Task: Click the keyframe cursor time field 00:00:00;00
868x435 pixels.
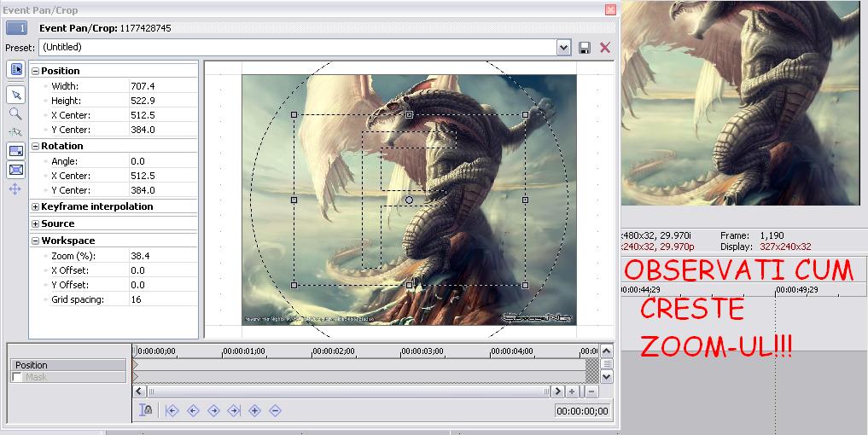Action: pos(582,410)
